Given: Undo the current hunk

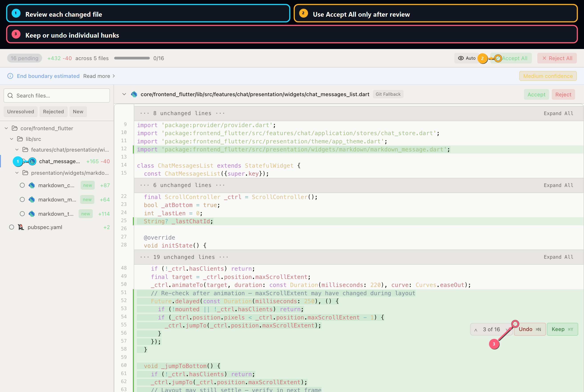Looking at the screenshot, I should [530, 329].
